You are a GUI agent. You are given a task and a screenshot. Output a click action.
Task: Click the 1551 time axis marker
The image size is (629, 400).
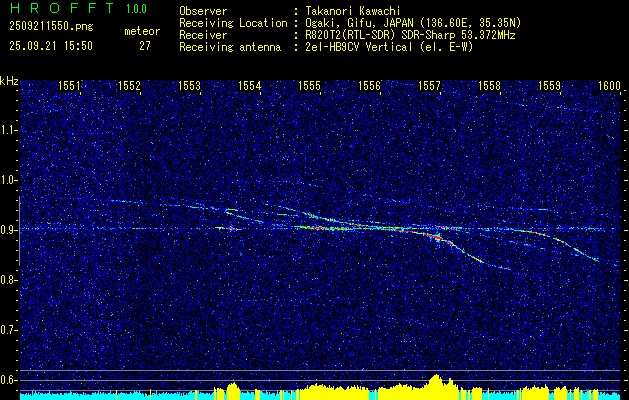click(x=69, y=85)
